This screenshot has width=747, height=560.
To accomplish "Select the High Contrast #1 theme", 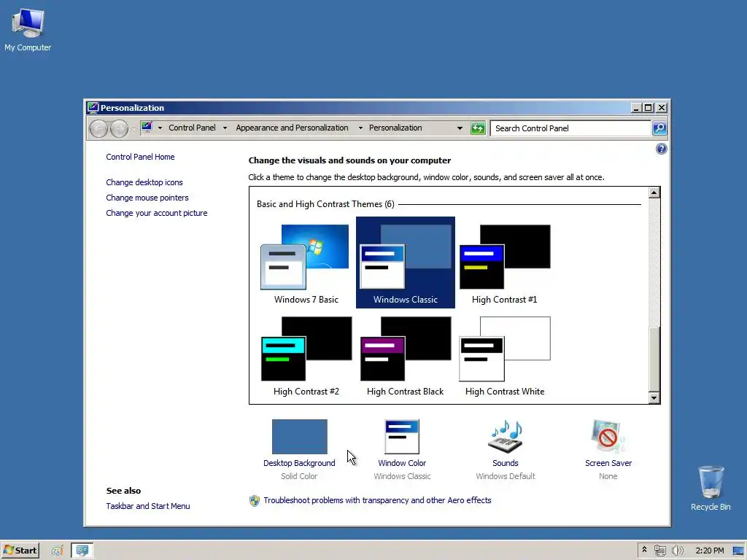I will coord(505,262).
